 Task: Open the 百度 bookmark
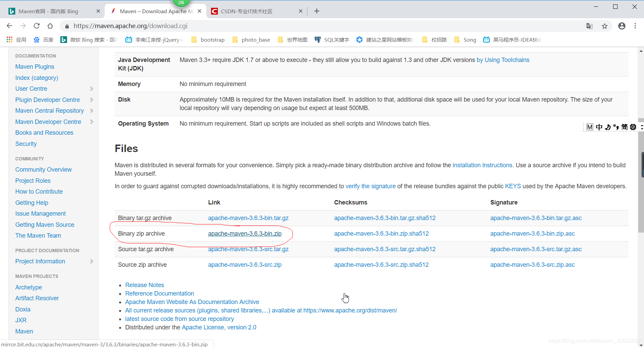click(x=43, y=40)
